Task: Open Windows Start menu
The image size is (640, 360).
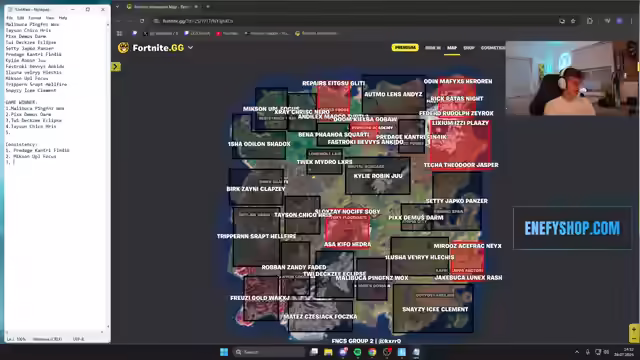Action: (224, 352)
